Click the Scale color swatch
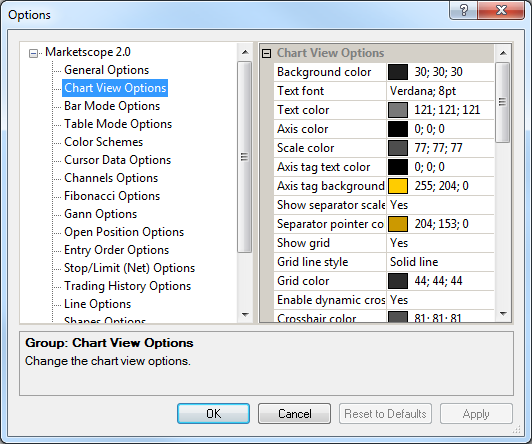The height and width of the screenshot is (444, 532). (398, 148)
